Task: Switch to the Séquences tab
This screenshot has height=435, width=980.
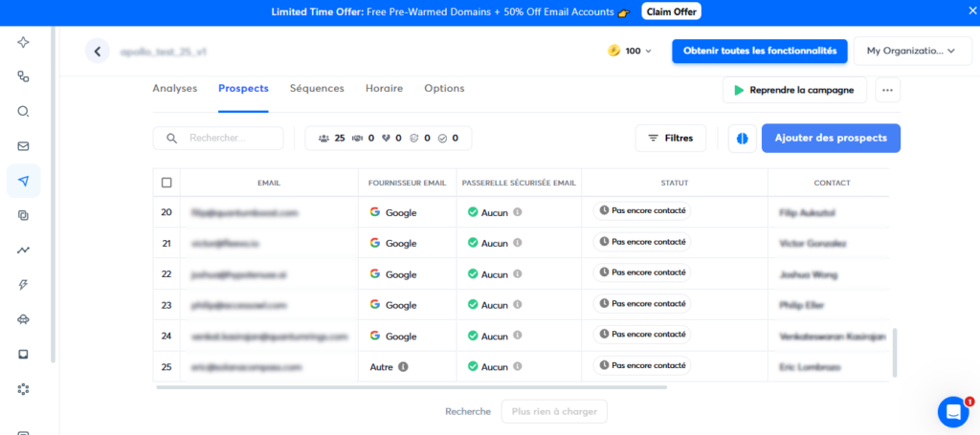Action: coord(317,88)
